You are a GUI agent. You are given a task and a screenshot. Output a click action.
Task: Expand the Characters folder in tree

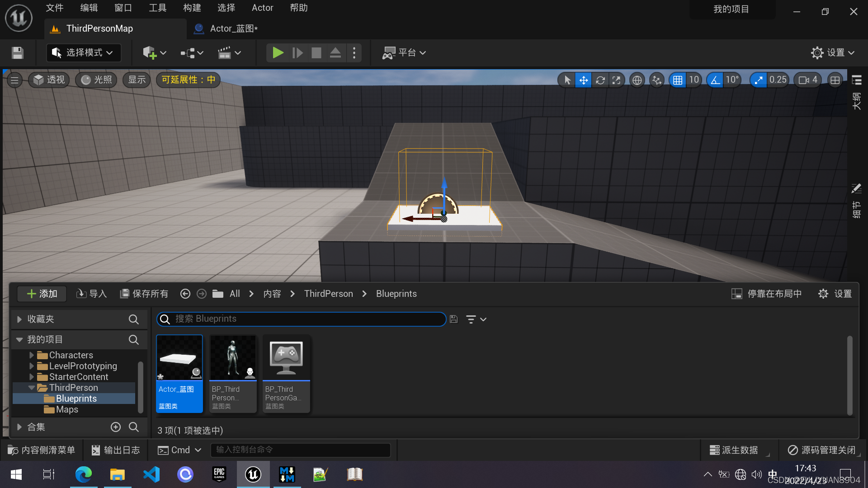[x=32, y=355]
